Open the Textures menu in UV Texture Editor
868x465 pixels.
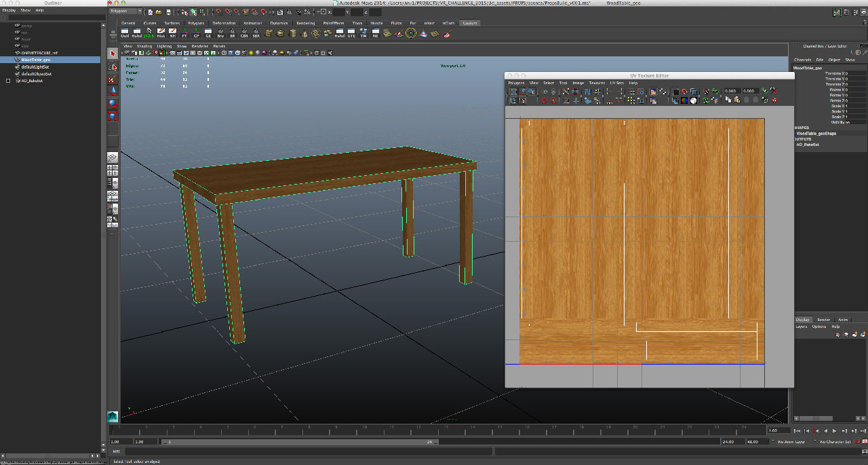597,83
